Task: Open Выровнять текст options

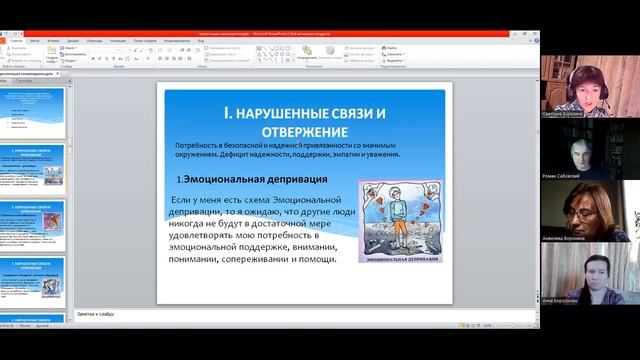Action: pyautogui.click(x=220, y=54)
